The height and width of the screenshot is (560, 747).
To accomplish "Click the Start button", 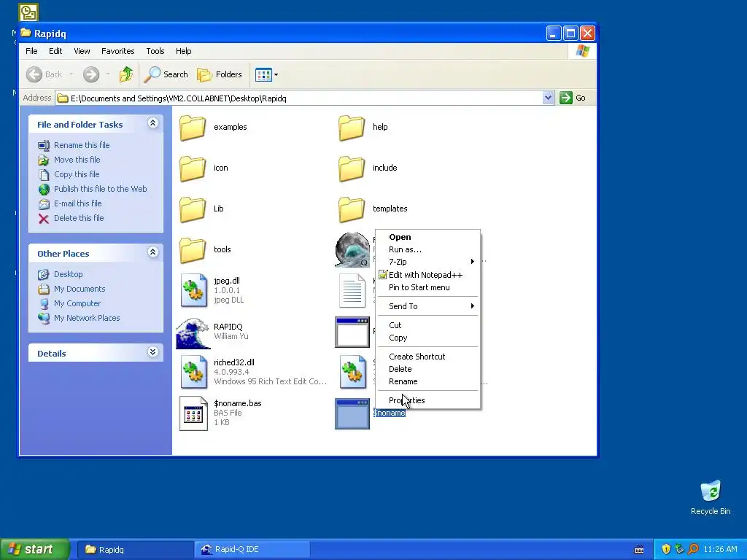I will tap(34, 550).
